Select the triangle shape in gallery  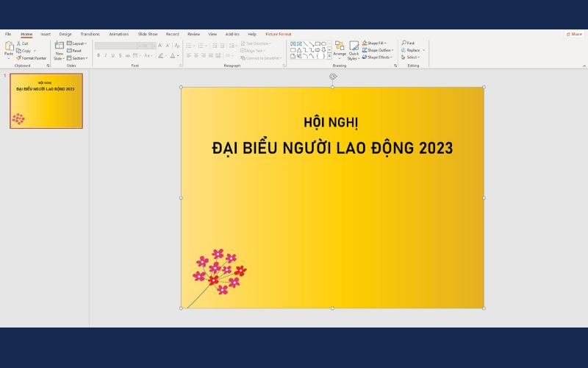[299, 50]
